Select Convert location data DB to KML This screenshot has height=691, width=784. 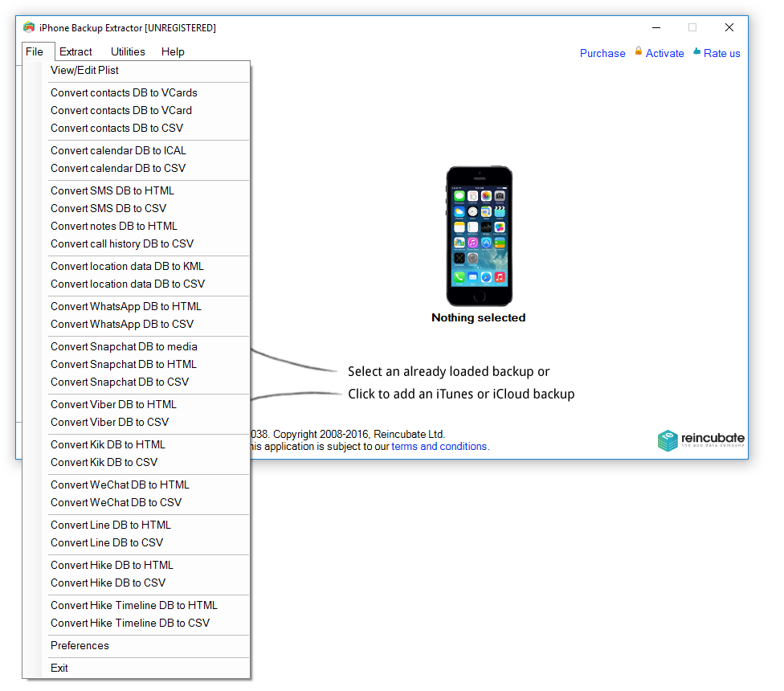[126, 266]
